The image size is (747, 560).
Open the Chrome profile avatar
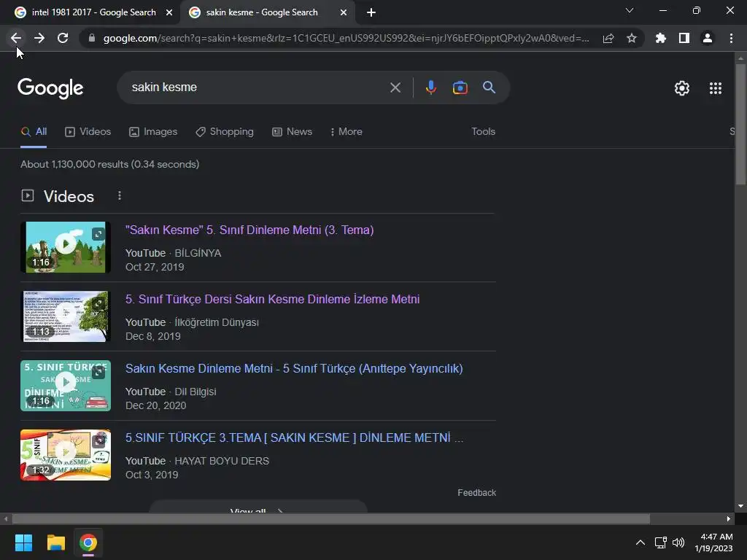[708, 38]
